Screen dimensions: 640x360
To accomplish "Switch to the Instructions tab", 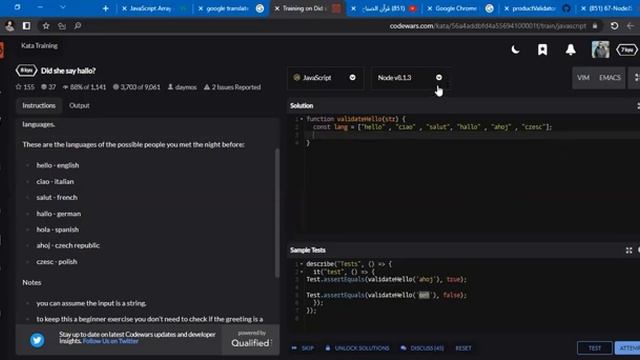I will point(39,105).
